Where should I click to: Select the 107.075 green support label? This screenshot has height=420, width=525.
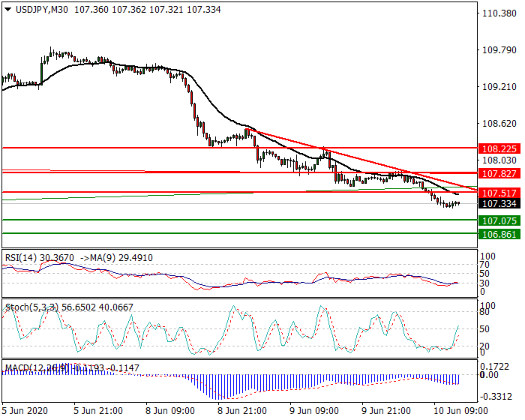point(499,220)
